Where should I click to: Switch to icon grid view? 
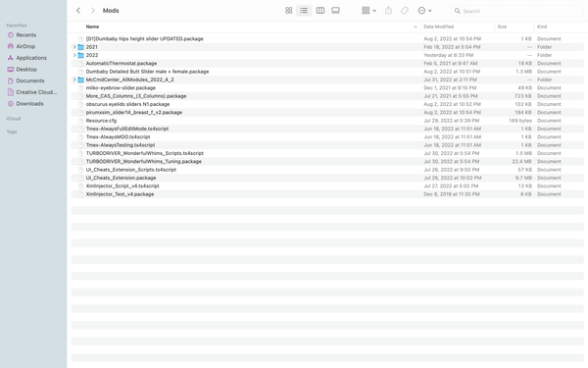pos(288,11)
